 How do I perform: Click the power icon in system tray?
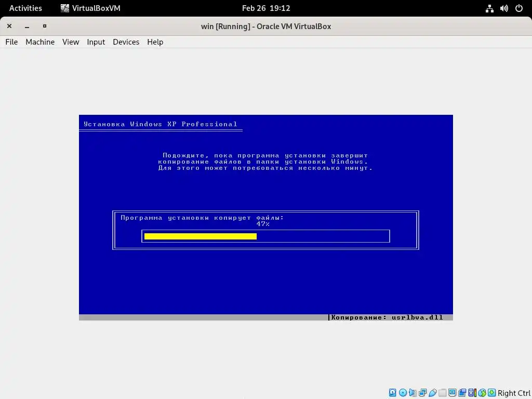[x=519, y=8]
